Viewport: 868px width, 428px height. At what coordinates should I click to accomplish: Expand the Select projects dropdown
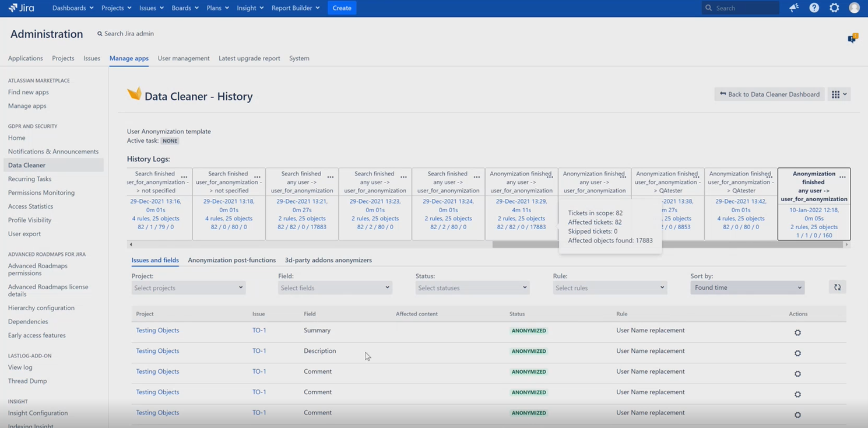pyautogui.click(x=188, y=287)
